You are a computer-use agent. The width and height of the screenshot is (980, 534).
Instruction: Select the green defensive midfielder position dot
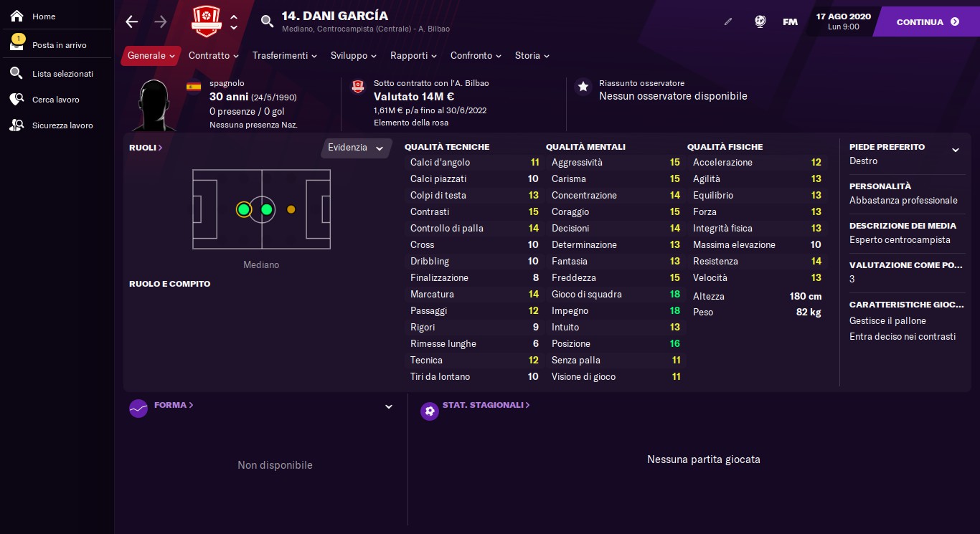click(244, 209)
